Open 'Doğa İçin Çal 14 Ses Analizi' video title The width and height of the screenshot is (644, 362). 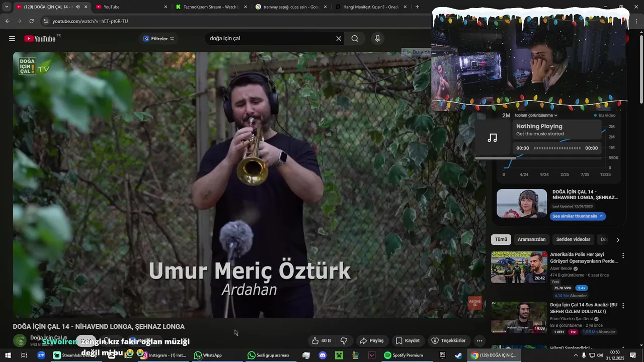point(584,308)
